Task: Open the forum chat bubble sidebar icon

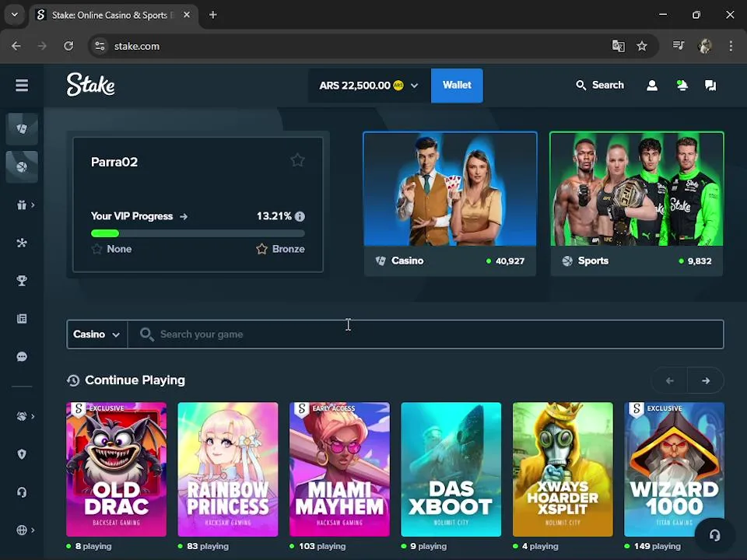Action: (22, 357)
